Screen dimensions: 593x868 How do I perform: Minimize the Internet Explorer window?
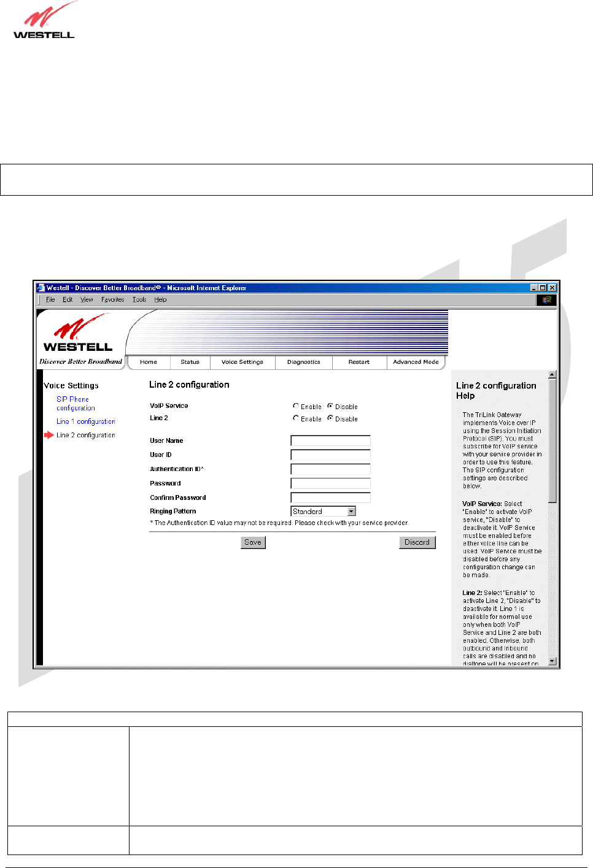click(x=534, y=288)
